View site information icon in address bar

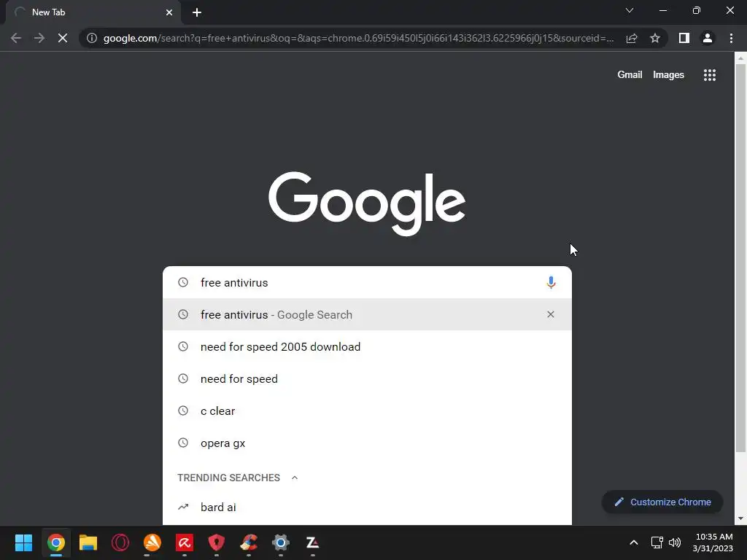click(91, 38)
